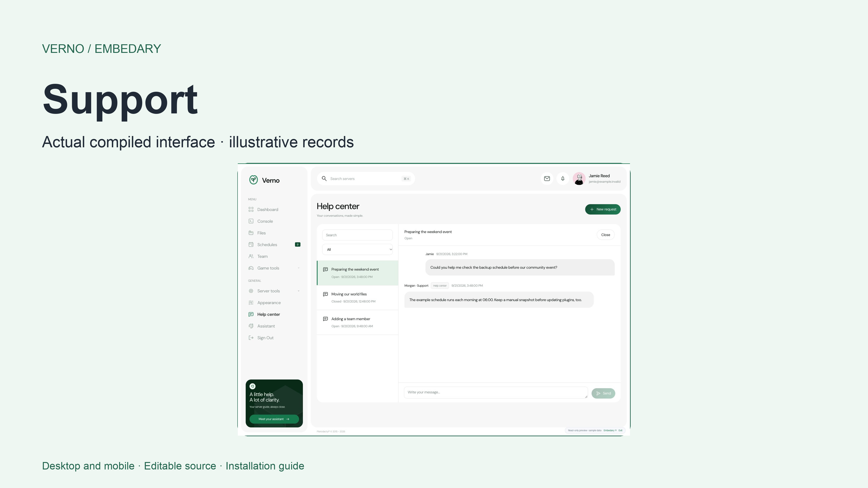Click Meet your assistant button
868x488 pixels.
pos(274,419)
